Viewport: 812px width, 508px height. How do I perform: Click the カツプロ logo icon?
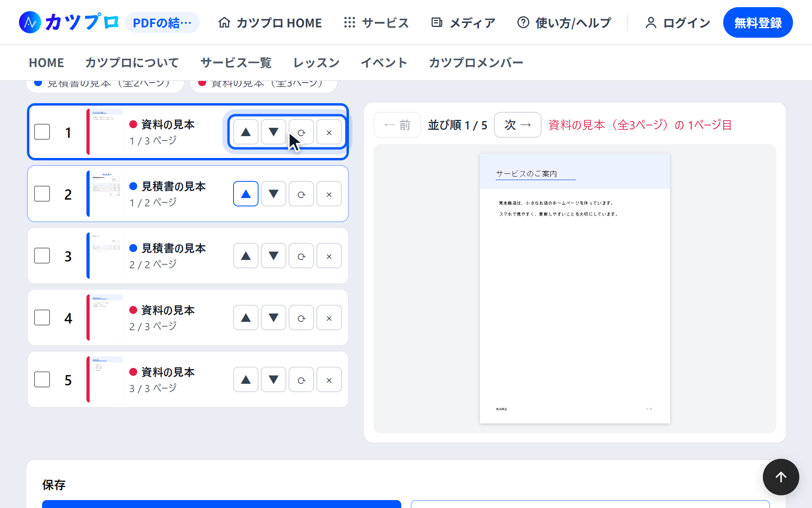(x=30, y=22)
